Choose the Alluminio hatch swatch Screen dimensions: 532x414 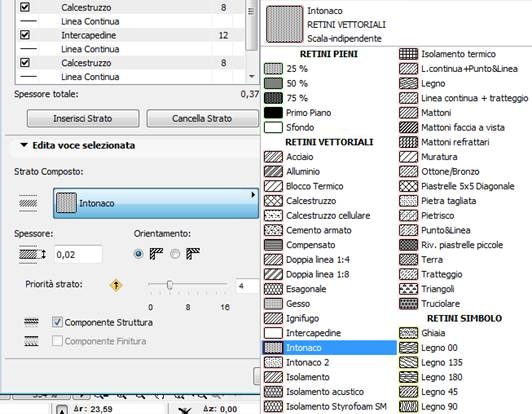(x=273, y=171)
